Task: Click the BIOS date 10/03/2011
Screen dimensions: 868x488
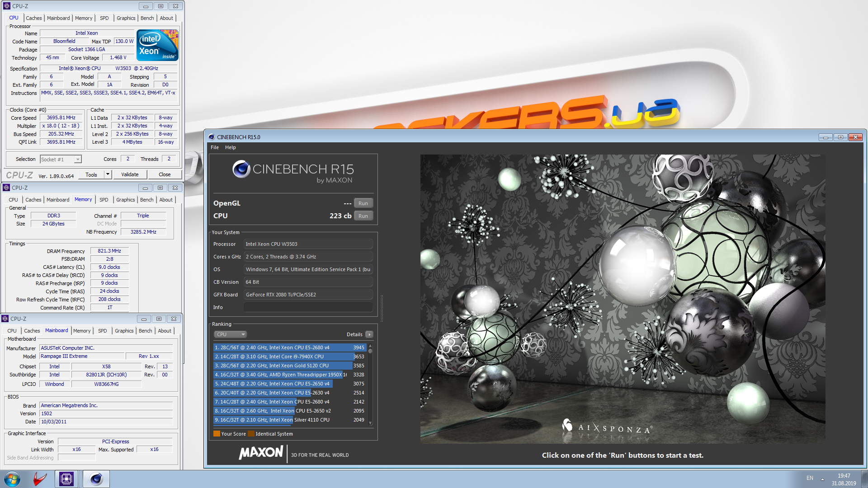Action: [x=106, y=422]
